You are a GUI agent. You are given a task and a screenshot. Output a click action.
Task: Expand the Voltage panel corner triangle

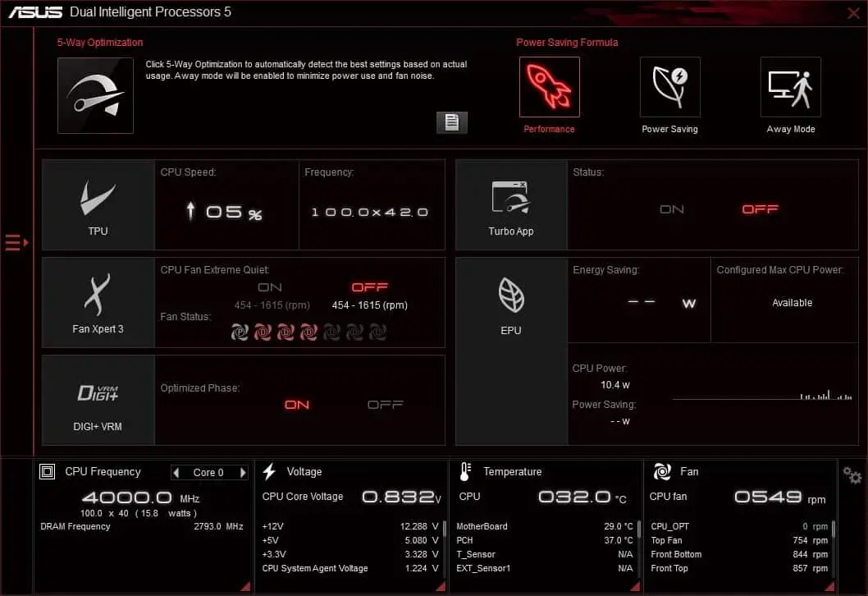[x=441, y=586]
